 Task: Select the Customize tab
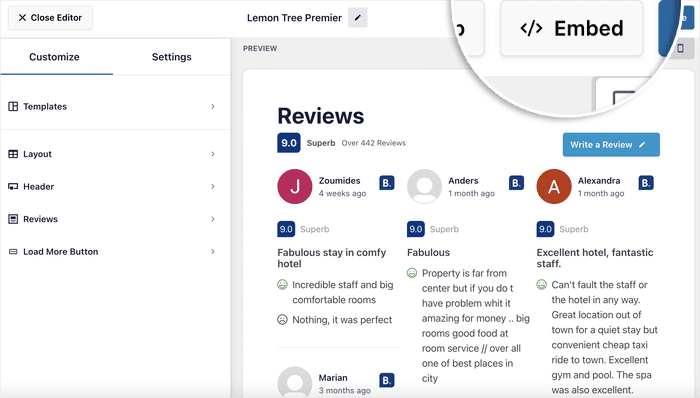[54, 57]
